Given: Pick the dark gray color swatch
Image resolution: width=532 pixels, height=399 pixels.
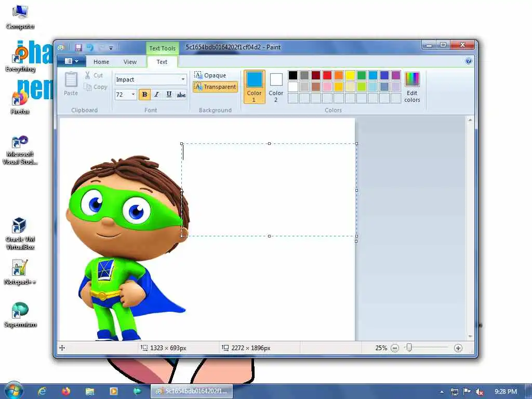Looking at the screenshot, I should click(304, 75).
